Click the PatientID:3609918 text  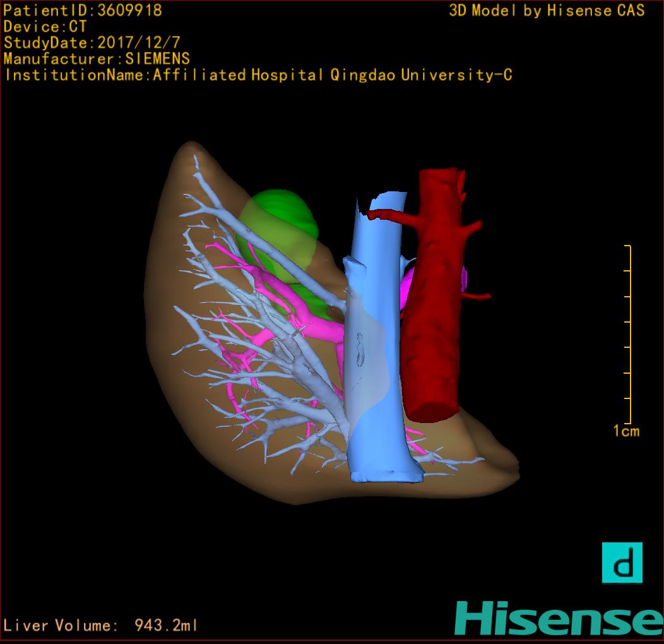tap(83, 11)
